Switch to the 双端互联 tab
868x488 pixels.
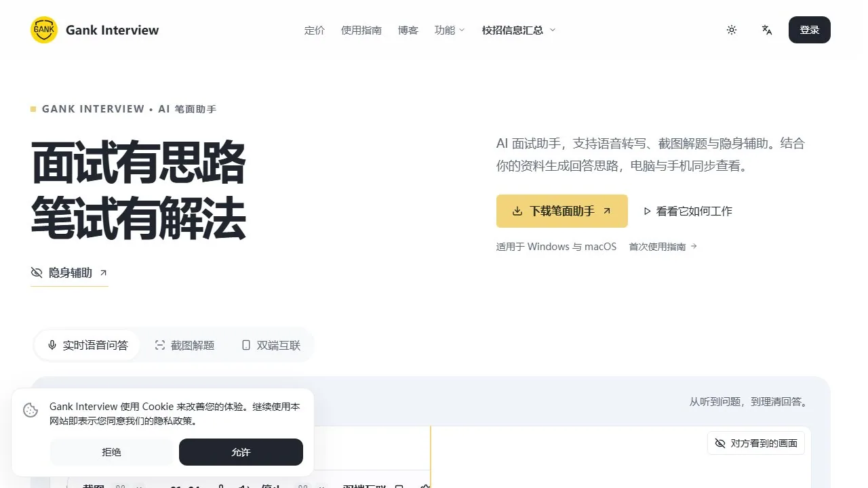point(271,345)
